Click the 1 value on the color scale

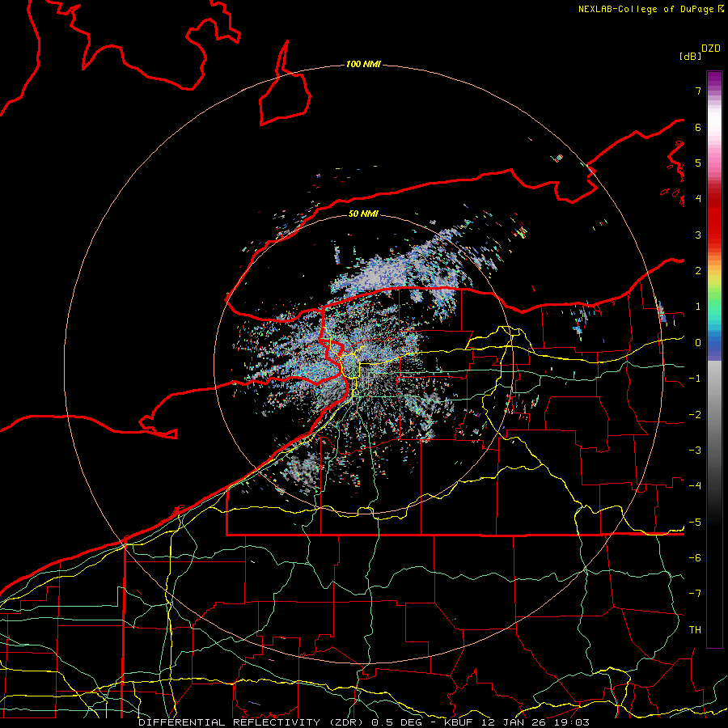[x=698, y=307]
